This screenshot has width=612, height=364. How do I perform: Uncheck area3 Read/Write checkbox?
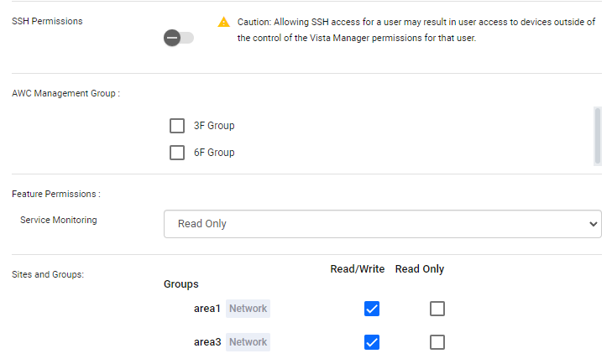tap(372, 342)
